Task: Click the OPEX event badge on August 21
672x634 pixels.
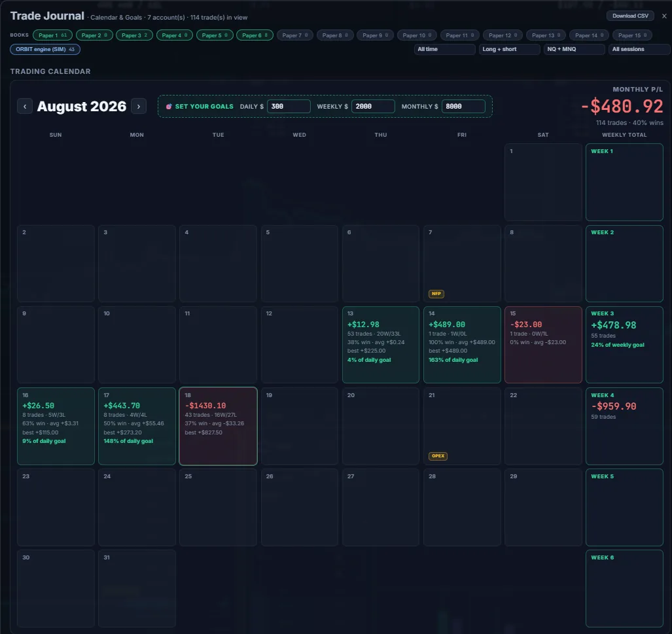Action: coord(438,456)
